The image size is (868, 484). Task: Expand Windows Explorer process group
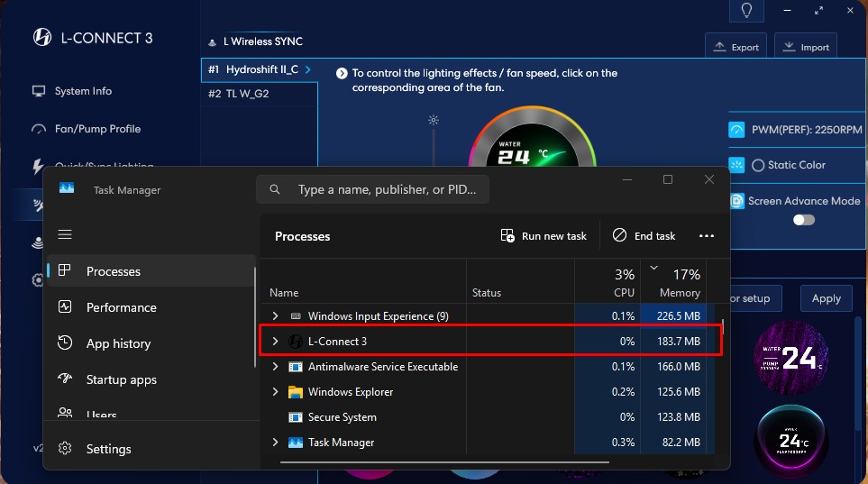pyautogui.click(x=275, y=391)
